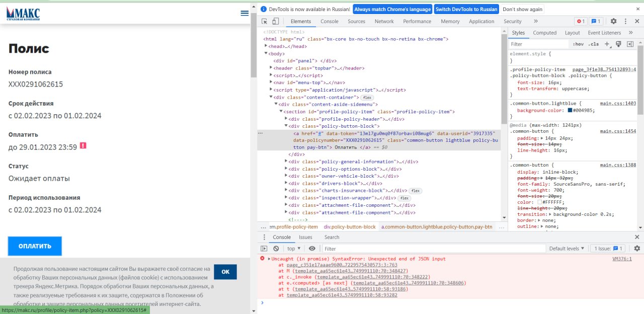
Task: Open the DevTools customize three-dot menu
Action: (625, 21)
